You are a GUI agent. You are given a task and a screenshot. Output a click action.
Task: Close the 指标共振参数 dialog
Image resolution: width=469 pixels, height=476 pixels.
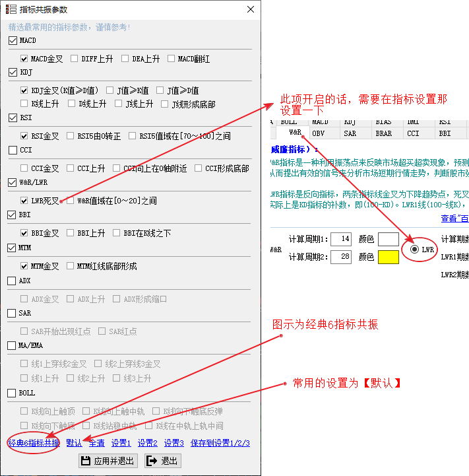tap(250, 10)
